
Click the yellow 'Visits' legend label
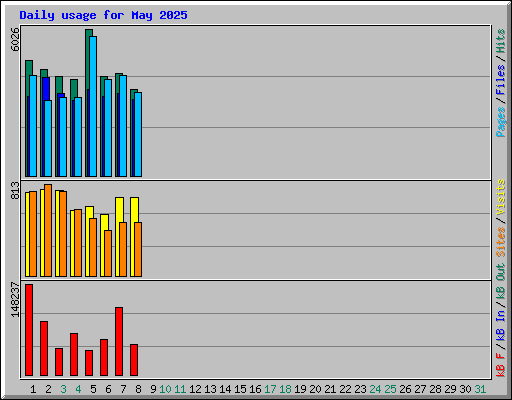501,197
